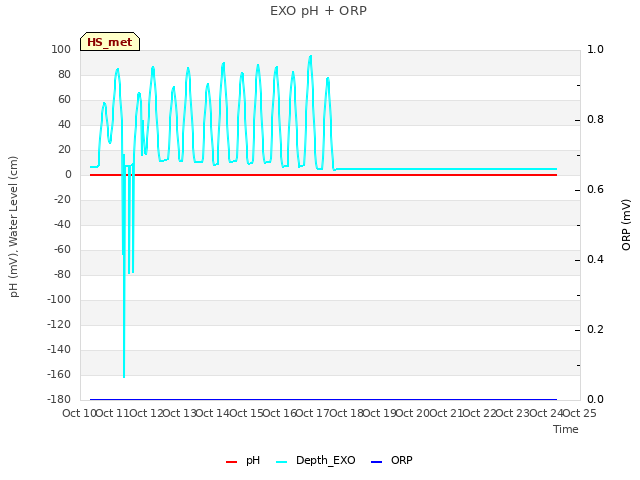Click the 0.4 tick on right axis
640x480 pixels.
595,260
